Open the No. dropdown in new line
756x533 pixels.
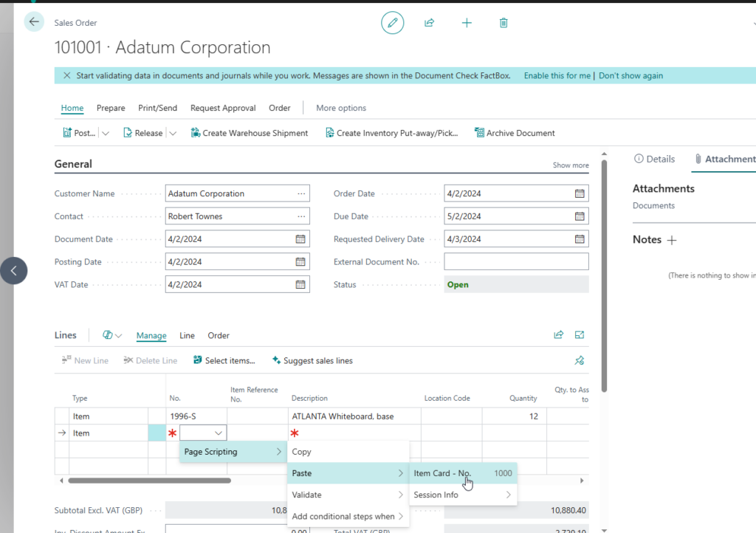tap(219, 433)
